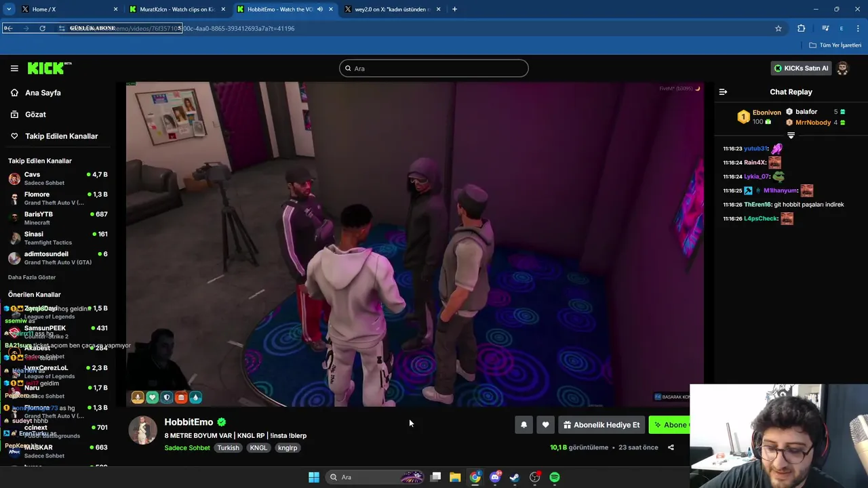Open a new browser tab
The width and height of the screenshot is (868, 488).
click(x=454, y=9)
